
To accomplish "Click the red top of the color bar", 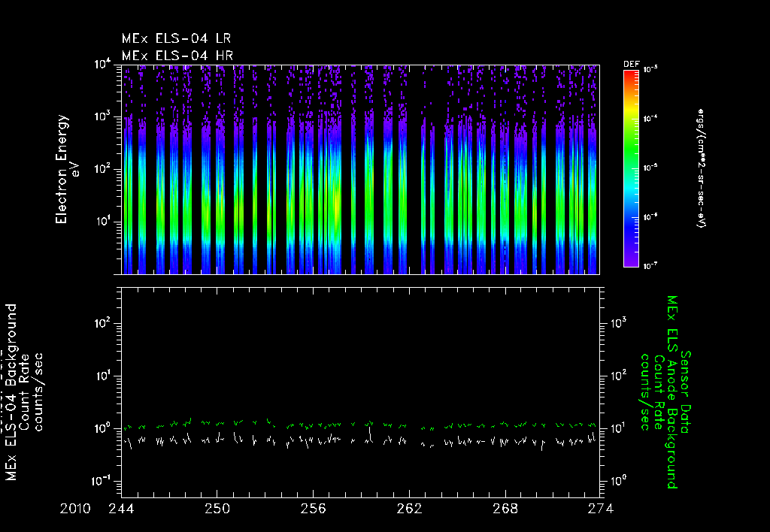I will tap(631, 74).
